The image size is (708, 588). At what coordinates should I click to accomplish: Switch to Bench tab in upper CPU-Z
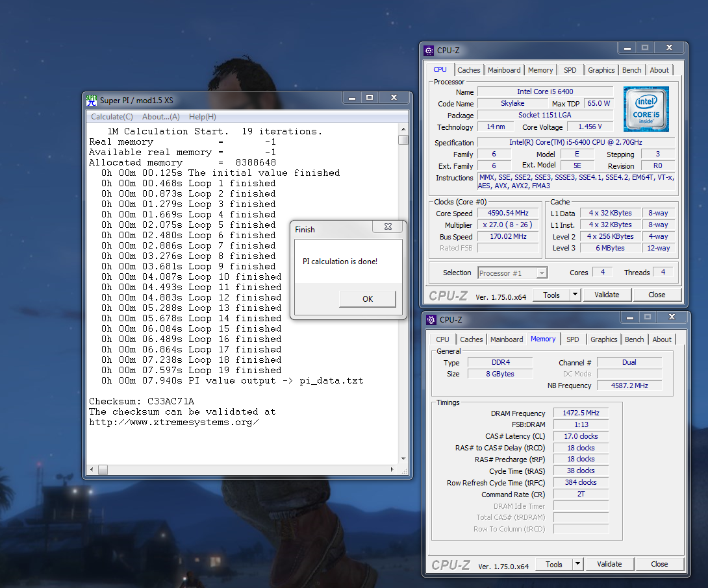coord(631,70)
